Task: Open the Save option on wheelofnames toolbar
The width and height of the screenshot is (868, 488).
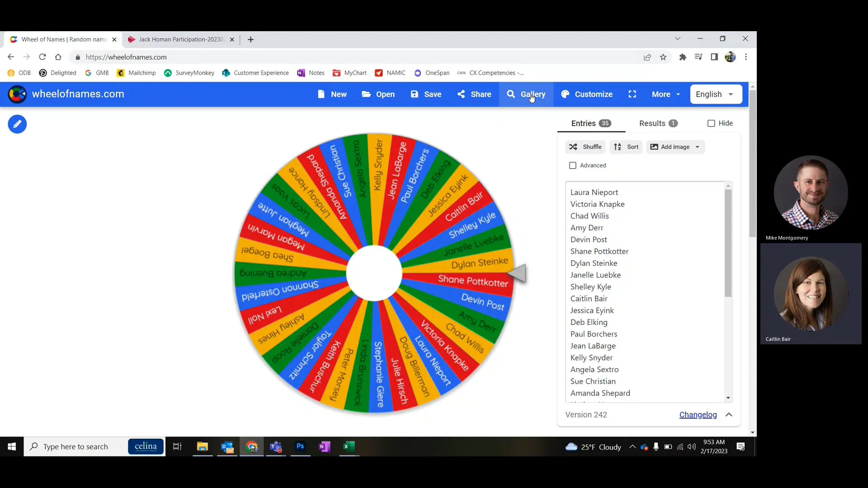Action: pos(425,94)
